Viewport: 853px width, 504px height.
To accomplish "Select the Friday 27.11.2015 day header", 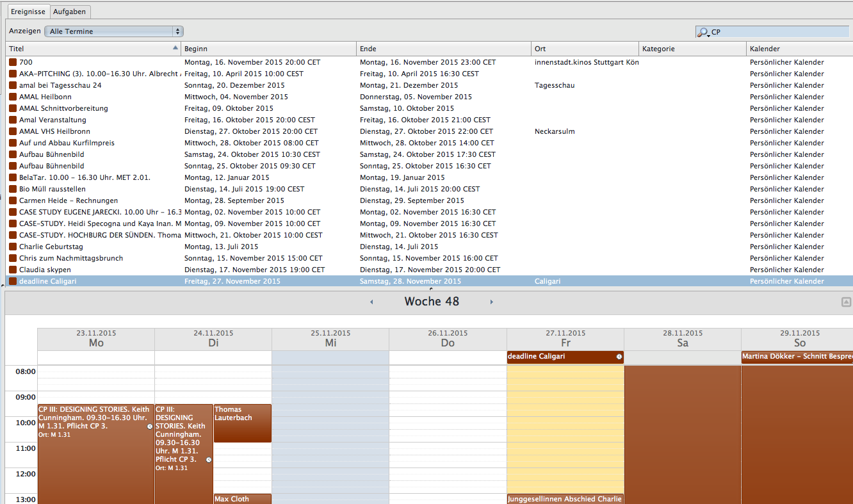I will click(x=565, y=339).
